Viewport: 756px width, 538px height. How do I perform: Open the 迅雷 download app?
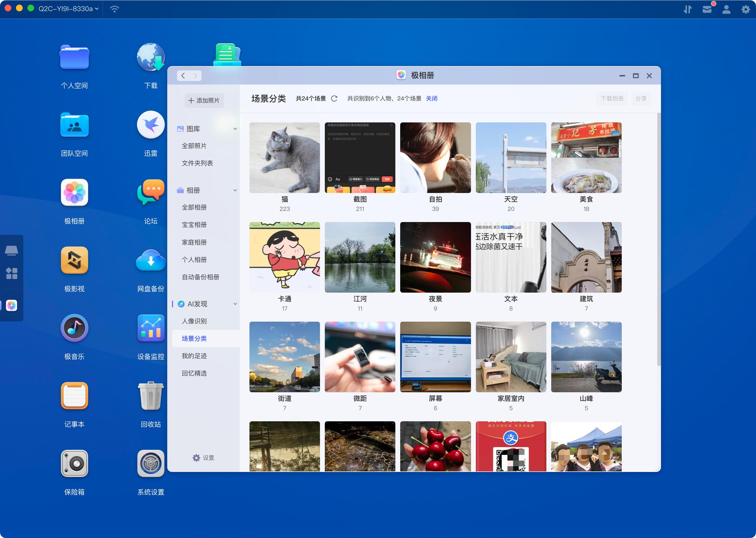click(x=151, y=125)
